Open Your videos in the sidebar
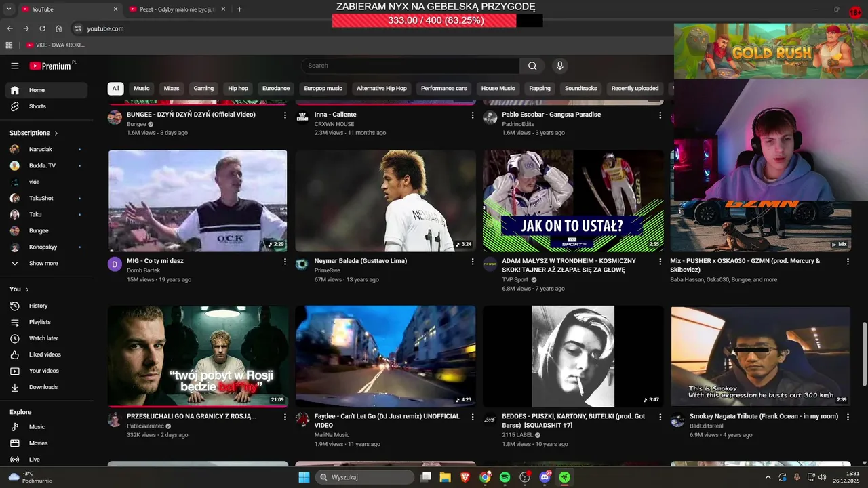 point(46,371)
